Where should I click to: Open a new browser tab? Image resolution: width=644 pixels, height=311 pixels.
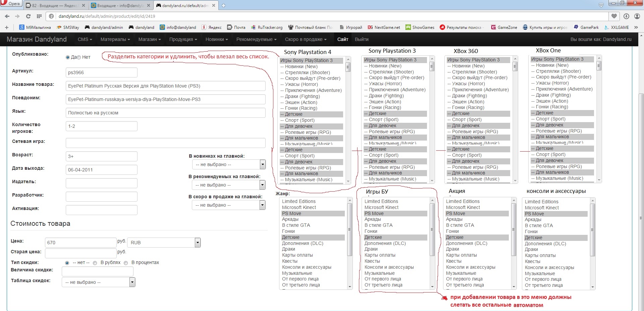(223, 5)
